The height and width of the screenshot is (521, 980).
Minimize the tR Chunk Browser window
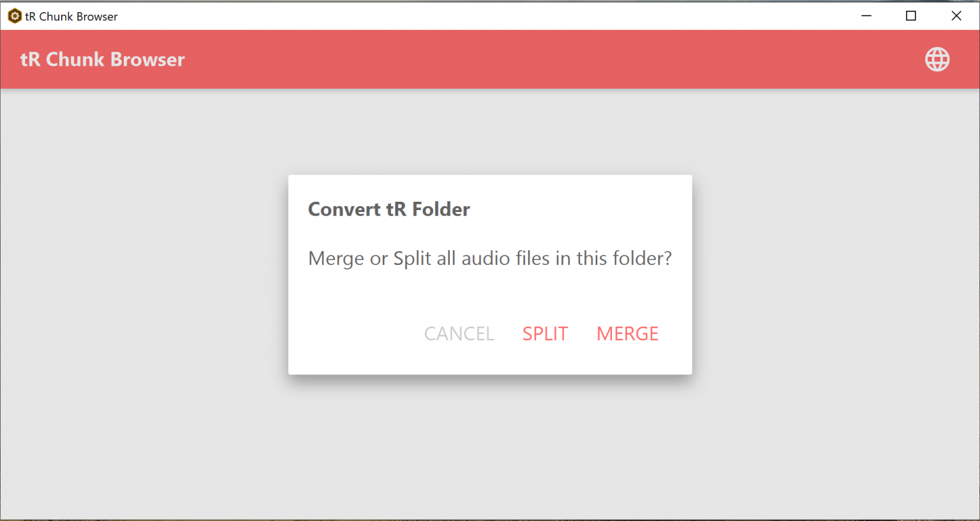pyautogui.click(x=866, y=16)
